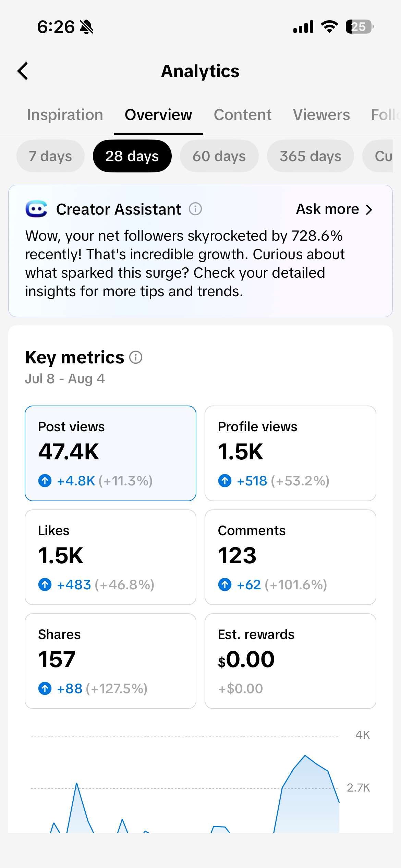Select the 60 days range
The image size is (401, 868).
pos(219,156)
